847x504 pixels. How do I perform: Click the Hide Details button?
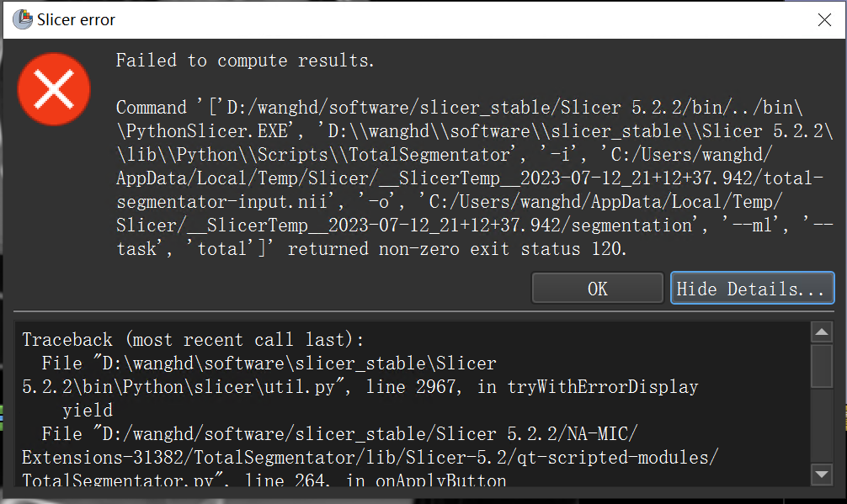pyautogui.click(x=752, y=288)
